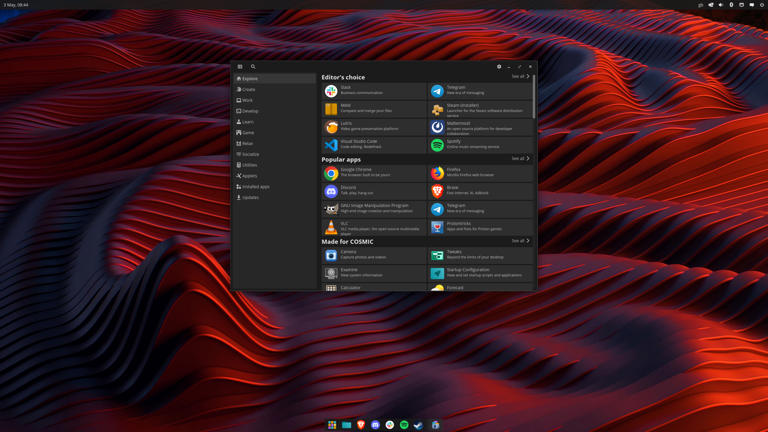The height and width of the screenshot is (432, 768).
Task: See all Editor's choice apps
Action: pos(521,76)
